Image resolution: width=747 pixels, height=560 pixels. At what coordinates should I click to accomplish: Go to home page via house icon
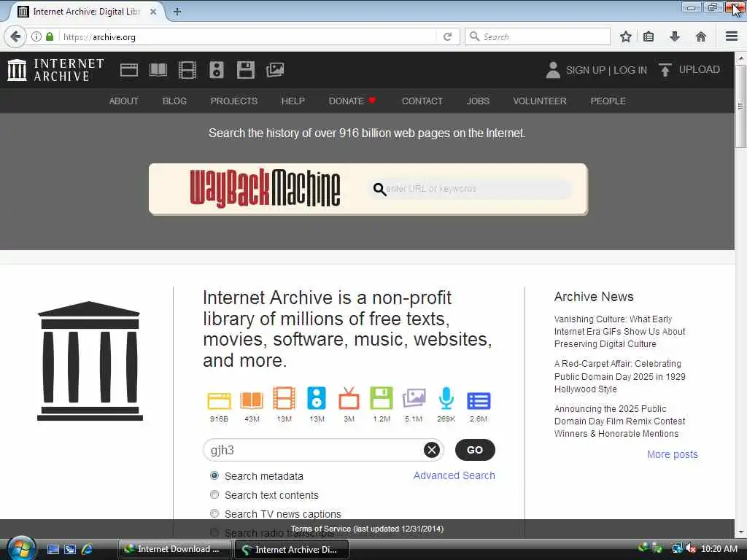point(701,36)
